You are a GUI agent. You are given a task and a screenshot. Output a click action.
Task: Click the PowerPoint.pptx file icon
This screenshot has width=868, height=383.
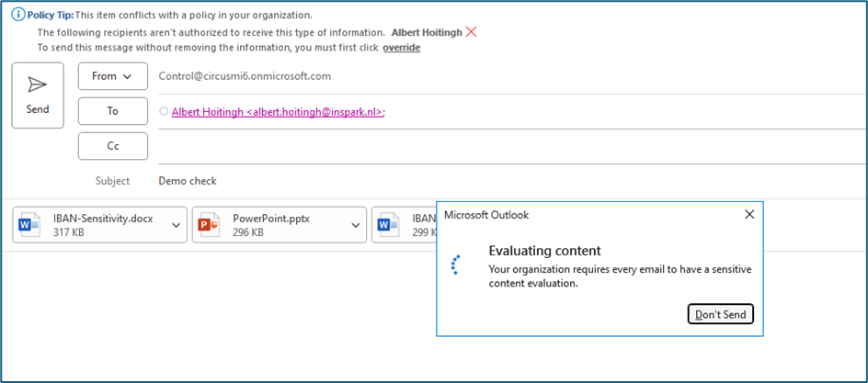tap(211, 225)
